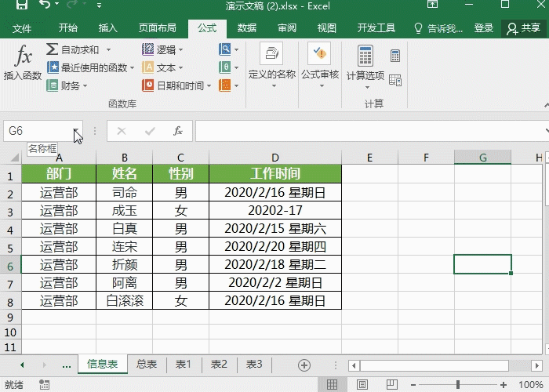
Task: Select the 表1 sheet tab
Action: 183,365
